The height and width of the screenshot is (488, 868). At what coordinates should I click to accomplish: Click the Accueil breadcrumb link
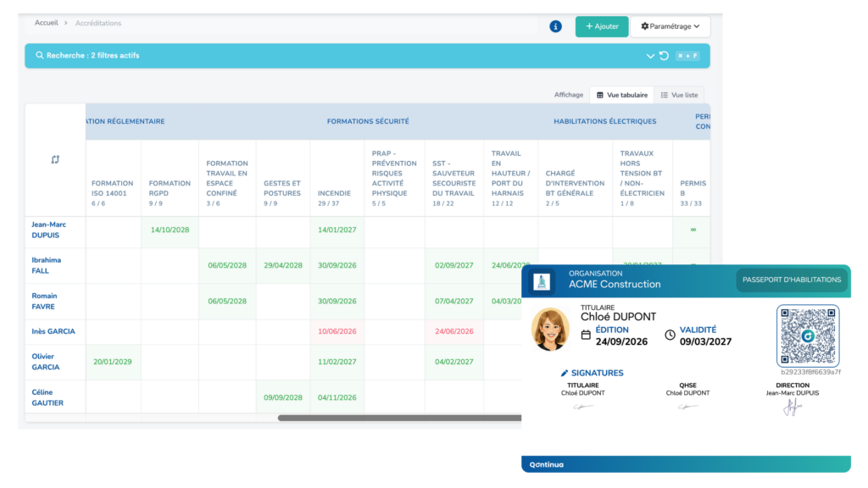point(46,23)
